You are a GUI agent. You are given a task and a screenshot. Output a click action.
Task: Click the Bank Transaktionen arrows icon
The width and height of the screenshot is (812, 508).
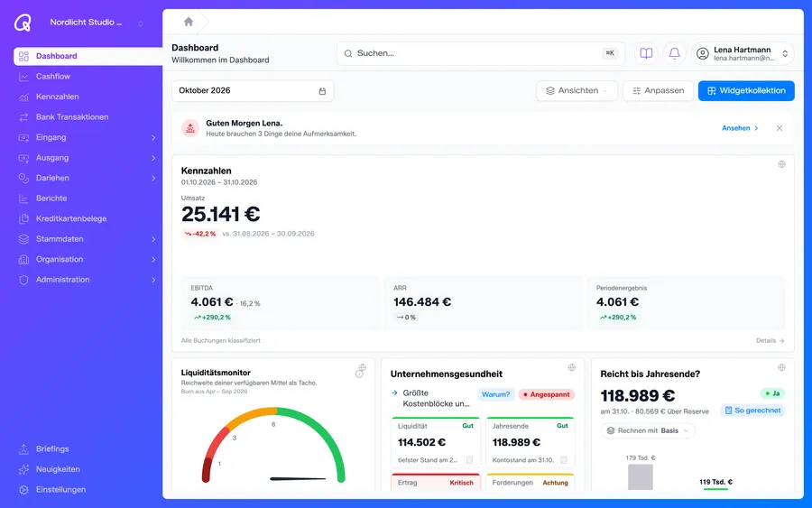pyautogui.click(x=23, y=117)
